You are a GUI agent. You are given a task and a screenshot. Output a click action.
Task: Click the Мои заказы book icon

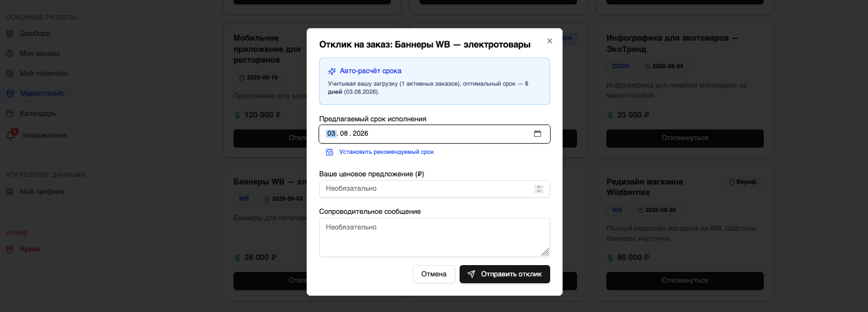(x=9, y=53)
